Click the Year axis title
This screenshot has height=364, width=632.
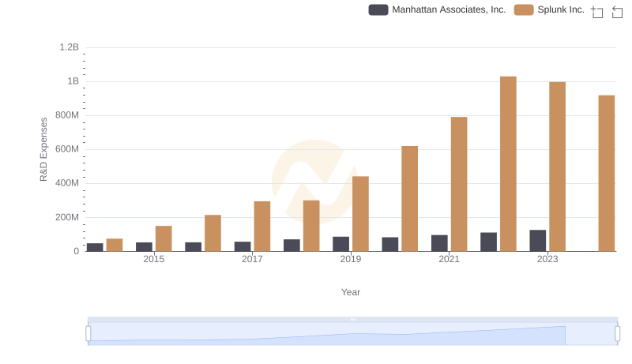[351, 292]
